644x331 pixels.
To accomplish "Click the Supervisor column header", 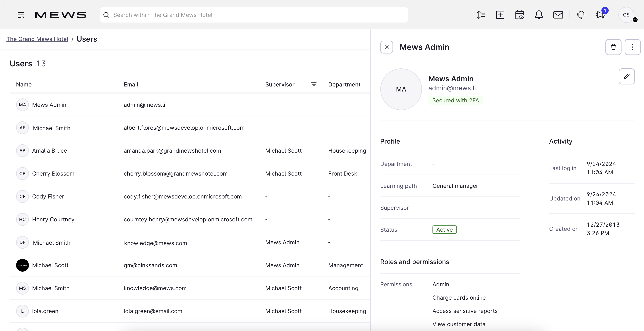I will pyautogui.click(x=280, y=85).
